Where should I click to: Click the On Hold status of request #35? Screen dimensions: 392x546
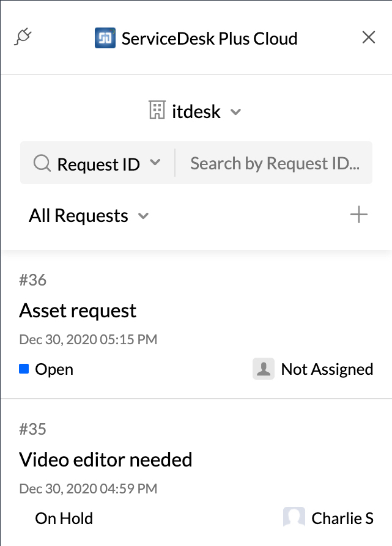[x=64, y=518]
